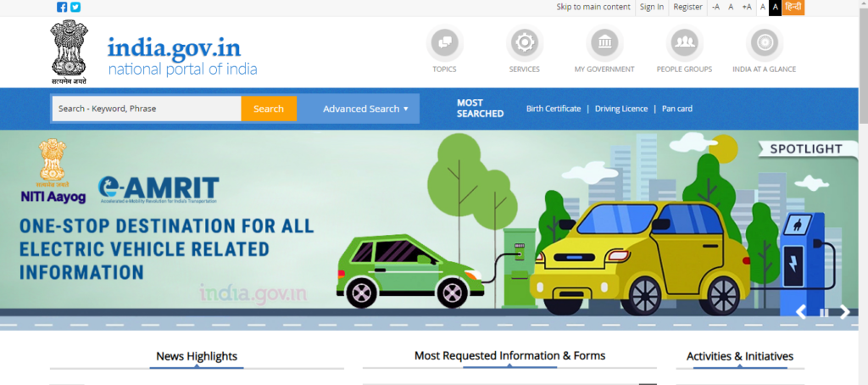Image resolution: width=868 pixels, height=385 pixels.
Task: Click the MY GOVERNMENT menu label
Action: 604,70
